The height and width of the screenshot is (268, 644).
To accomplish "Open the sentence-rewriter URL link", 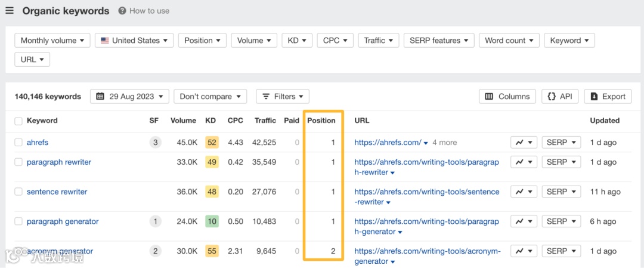I will pyautogui.click(x=427, y=196).
